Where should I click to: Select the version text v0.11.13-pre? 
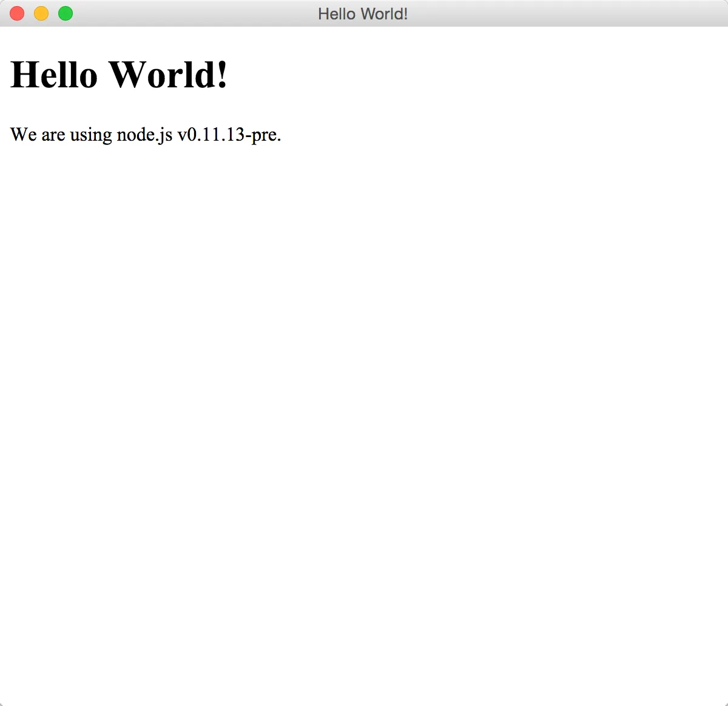pos(229,135)
